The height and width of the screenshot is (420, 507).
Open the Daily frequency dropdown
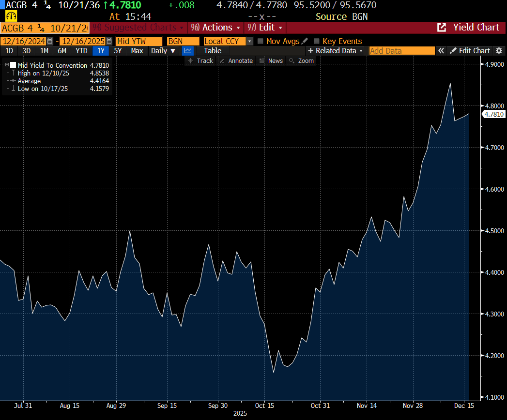tap(163, 51)
